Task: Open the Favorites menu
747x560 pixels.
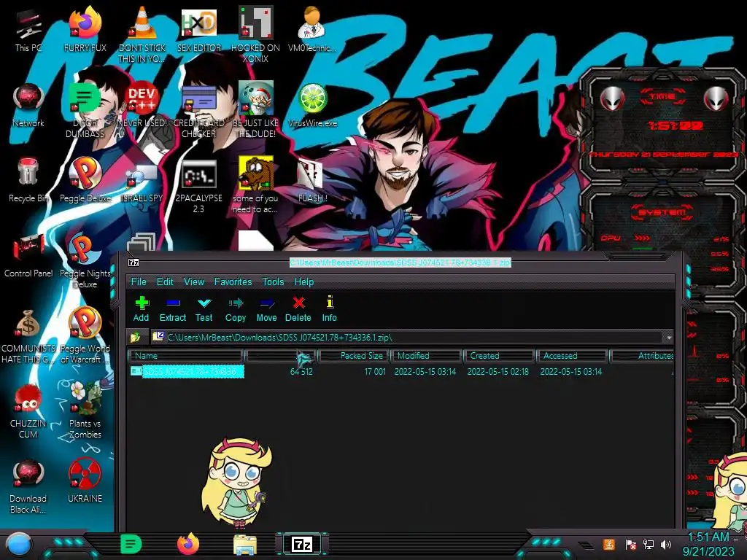Action: click(x=233, y=282)
